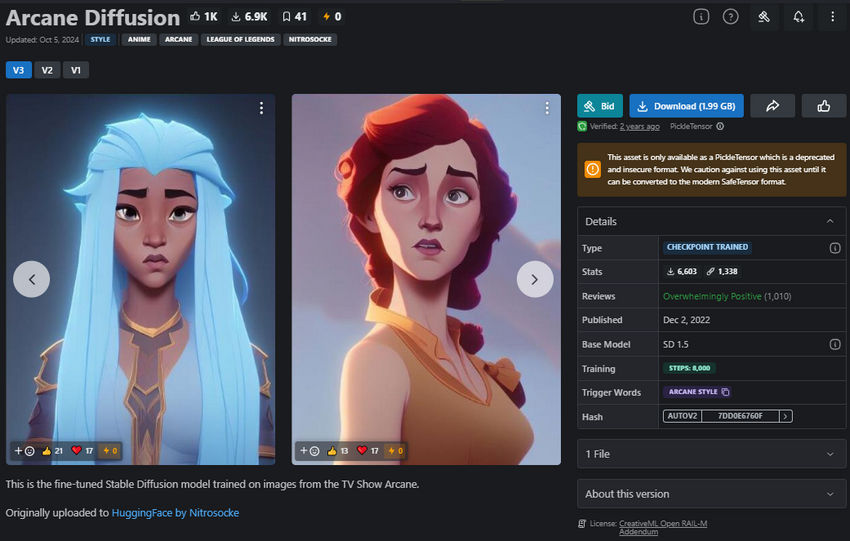Click the Dec 2, 2022 published date
This screenshot has height=541, width=850.
pyautogui.click(x=686, y=320)
